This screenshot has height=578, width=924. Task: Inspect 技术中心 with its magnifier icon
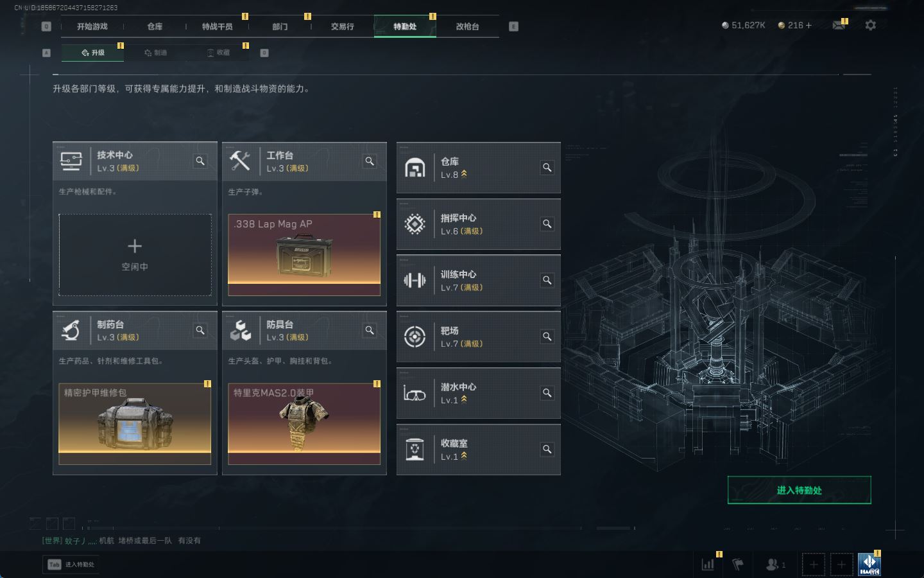pos(200,161)
